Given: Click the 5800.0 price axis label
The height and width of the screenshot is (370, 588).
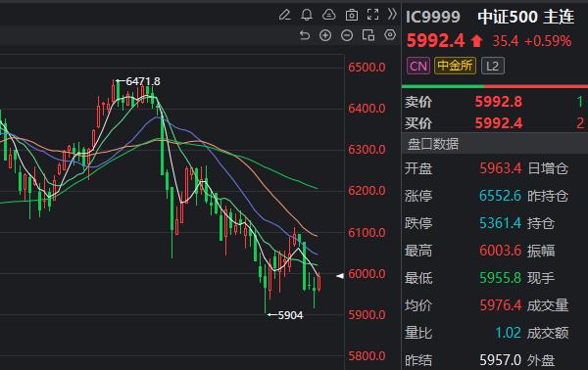Looking at the screenshot, I should click(367, 355).
